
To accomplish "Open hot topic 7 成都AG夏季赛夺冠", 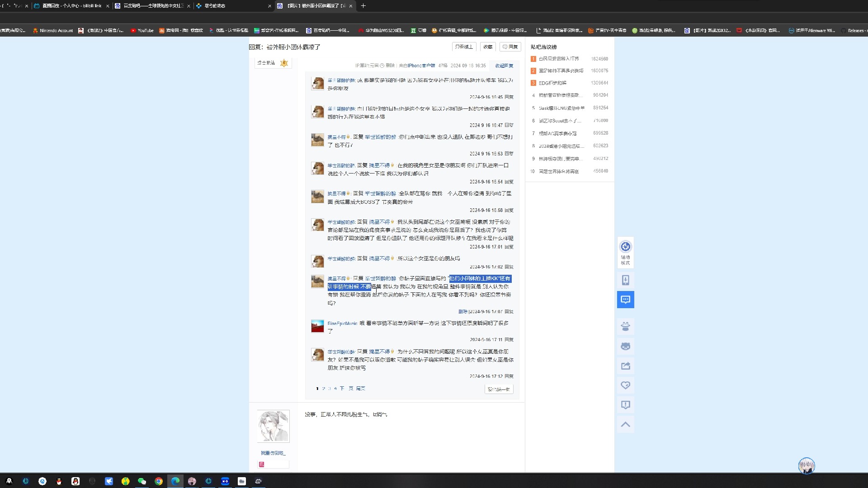I will tap(558, 134).
